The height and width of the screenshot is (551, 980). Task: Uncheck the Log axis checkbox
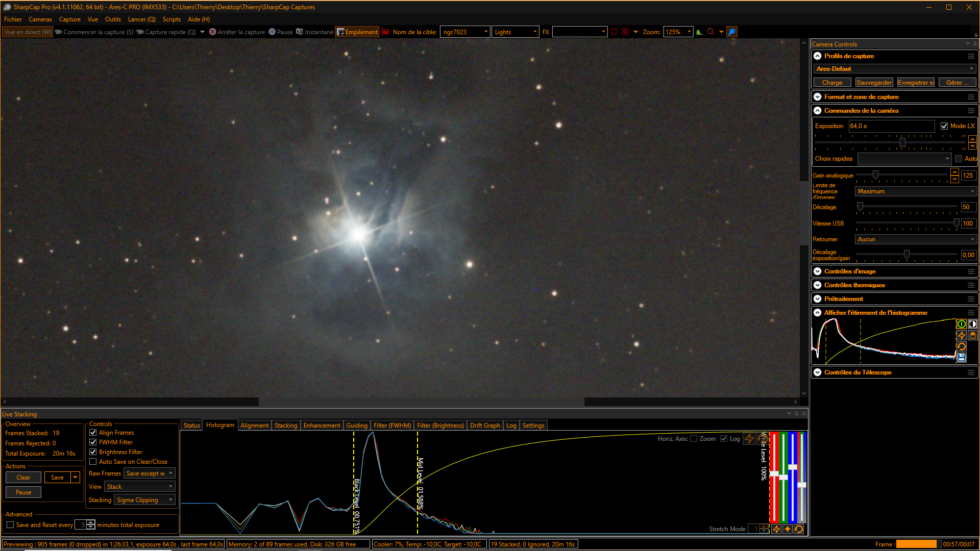pyautogui.click(x=724, y=439)
